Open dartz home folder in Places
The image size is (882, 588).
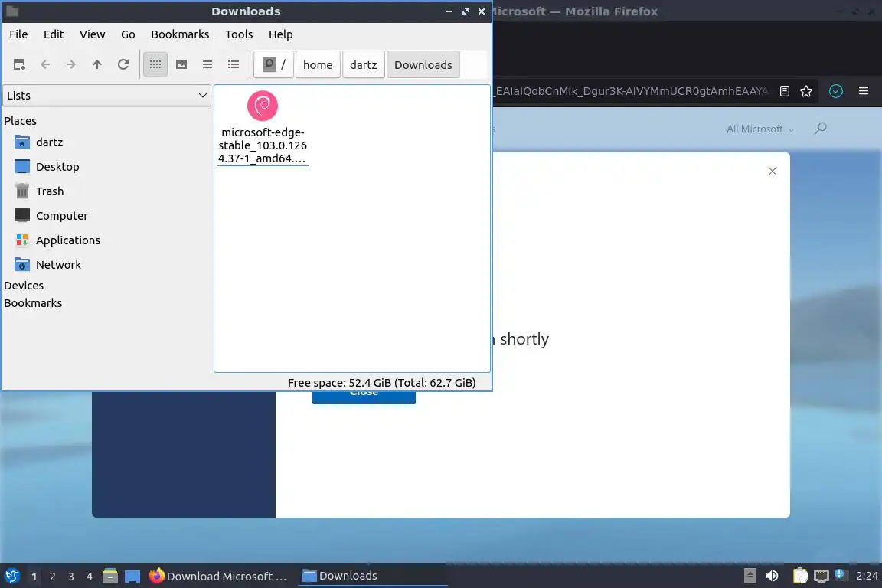pyautogui.click(x=50, y=142)
